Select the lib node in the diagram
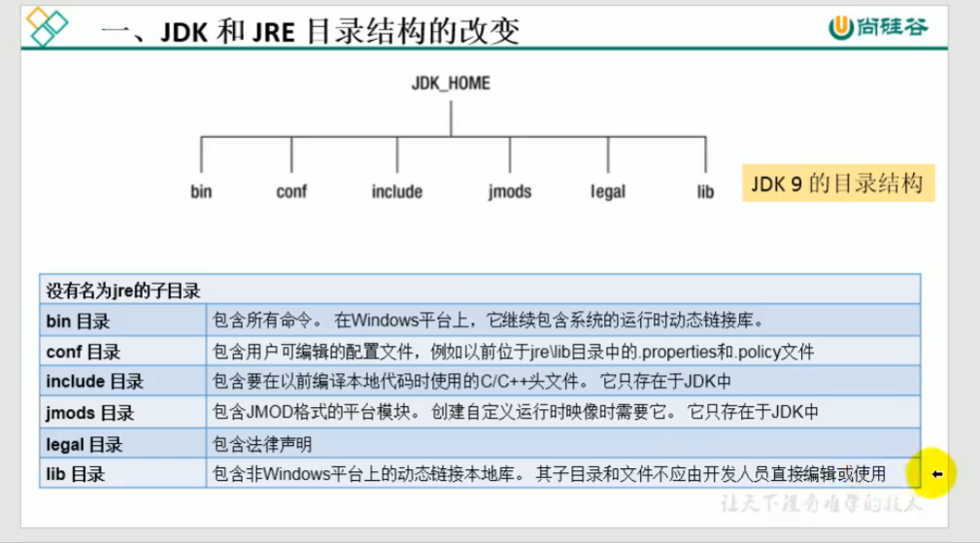Image resolution: width=980 pixels, height=543 pixels. pyautogui.click(x=705, y=191)
